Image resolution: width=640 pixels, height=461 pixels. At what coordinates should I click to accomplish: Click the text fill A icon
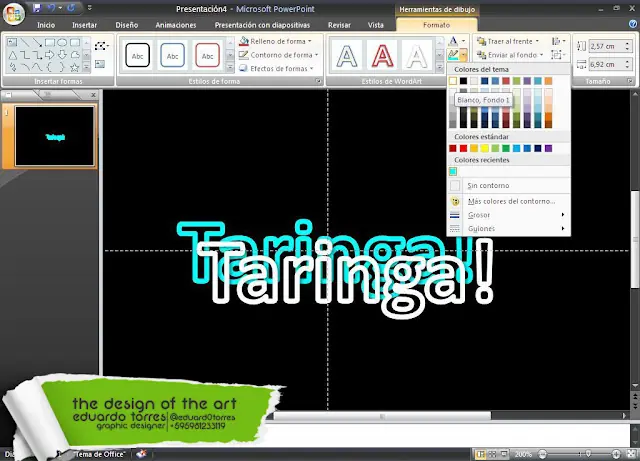pos(453,41)
